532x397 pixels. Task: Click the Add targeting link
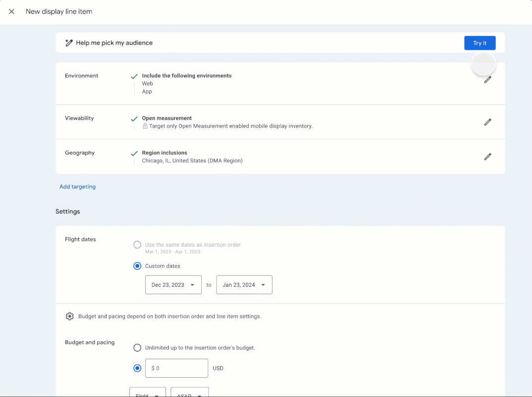coord(77,187)
